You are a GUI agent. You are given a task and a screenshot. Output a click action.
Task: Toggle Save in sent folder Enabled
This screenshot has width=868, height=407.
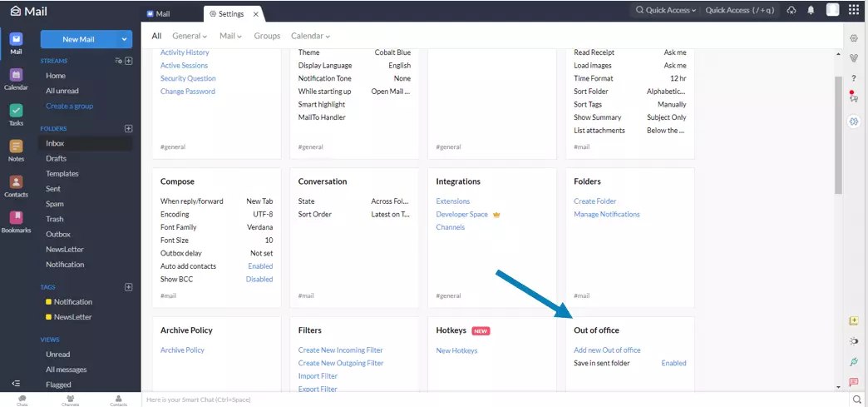(673, 363)
